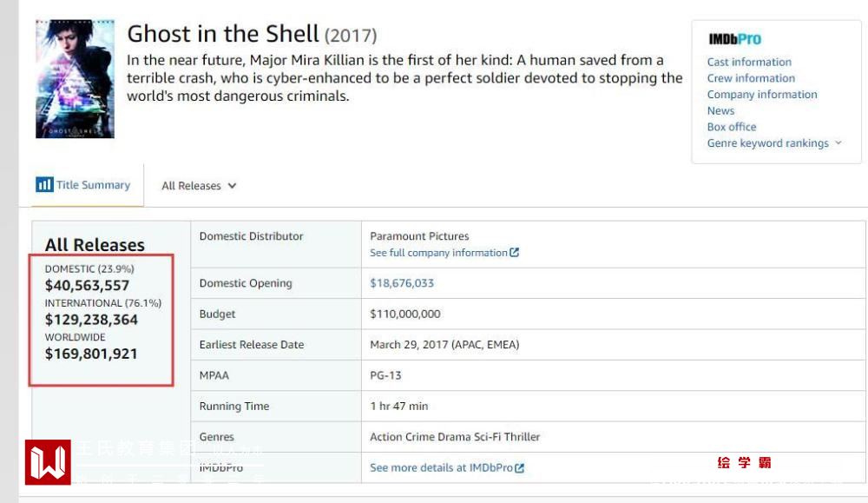
Task: Click the $18,676,033 domestic opening link
Action: (x=402, y=283)
